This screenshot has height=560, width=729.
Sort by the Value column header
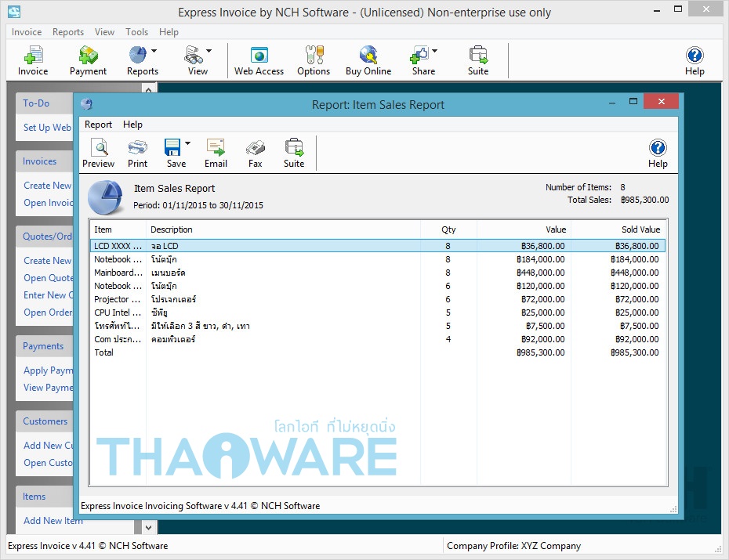524,229
